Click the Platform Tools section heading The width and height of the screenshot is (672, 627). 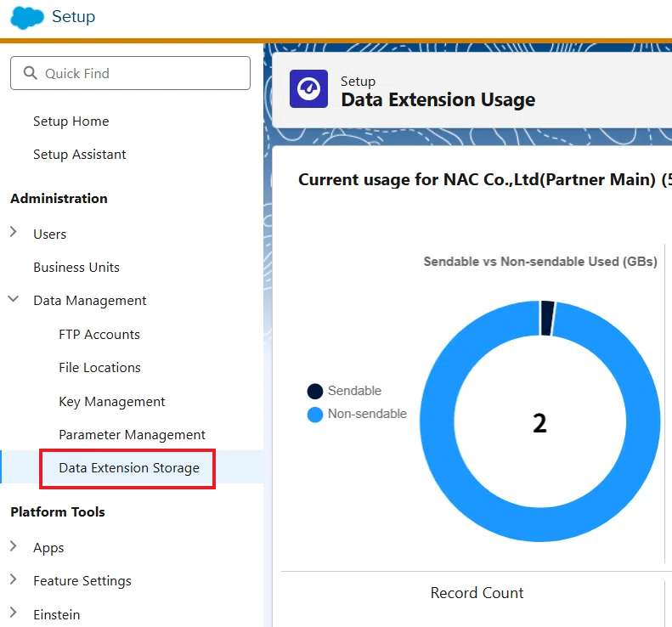(58, 511)
